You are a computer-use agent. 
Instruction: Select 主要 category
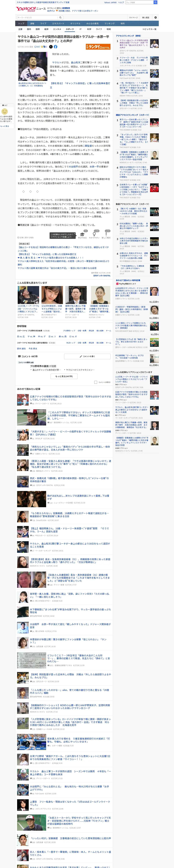(x=20, y=29)
